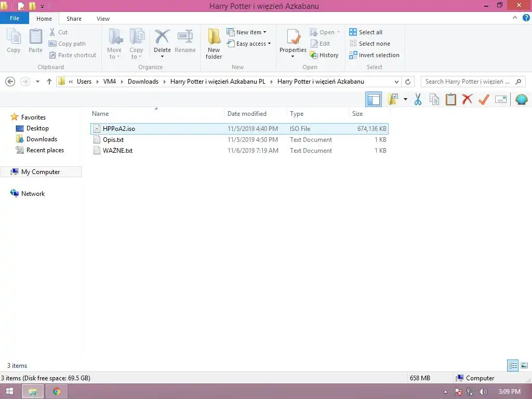Click the brown clipboard paste toolbar icon
The height and width of the screenshot is (399, 532).
(450, 99)
